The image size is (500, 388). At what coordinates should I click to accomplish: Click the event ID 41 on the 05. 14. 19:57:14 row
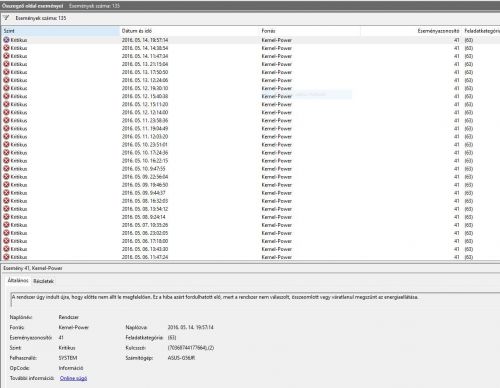[456, 40]
